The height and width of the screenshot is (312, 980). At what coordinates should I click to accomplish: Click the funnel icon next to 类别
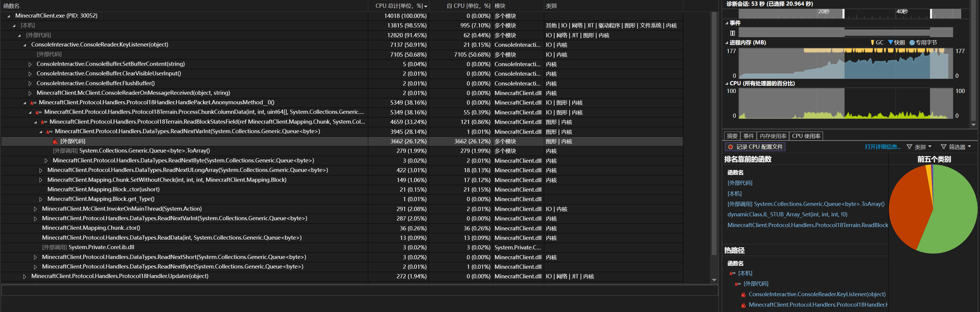909,147
